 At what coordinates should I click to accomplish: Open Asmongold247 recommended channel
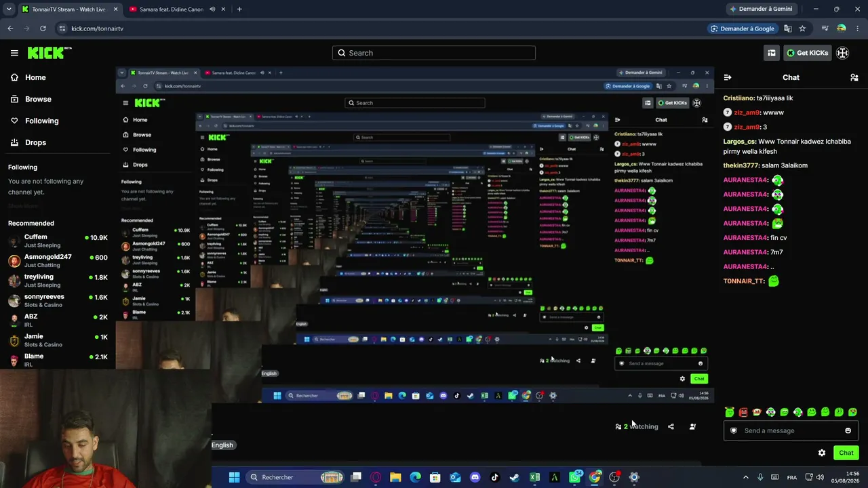point(58,260)
